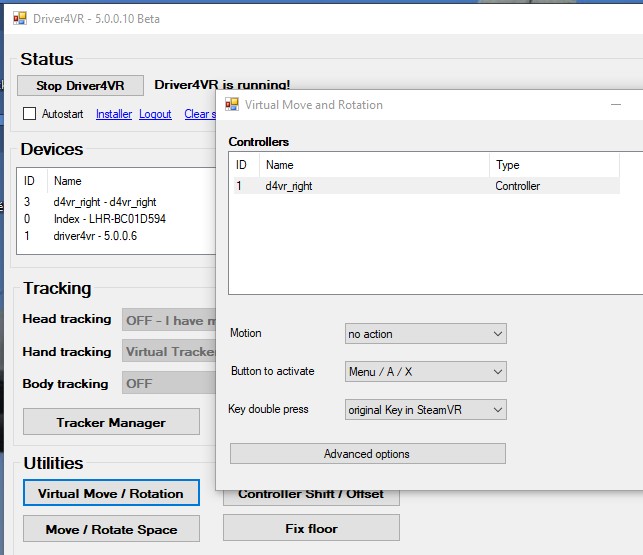The image size is (643, 555).
Task: Click the partially hidden Clear link
Action: [x=200, y=114]
